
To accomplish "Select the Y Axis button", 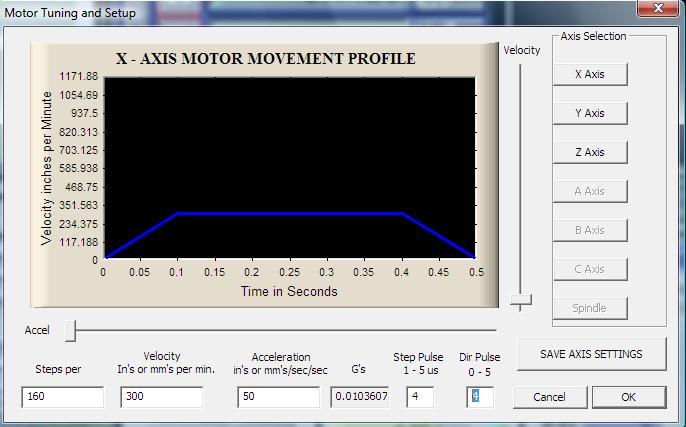I will tap(590, 113).
